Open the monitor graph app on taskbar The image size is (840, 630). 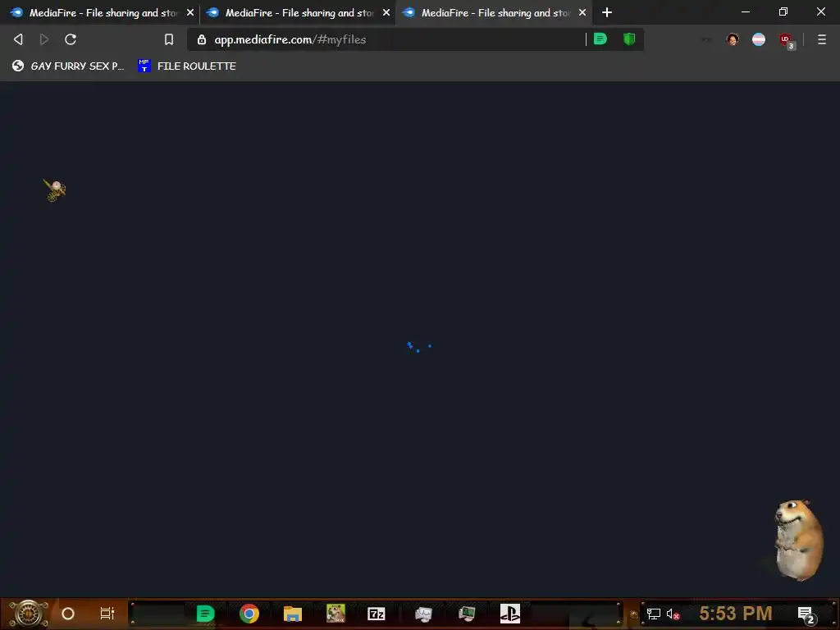(423, 614)
